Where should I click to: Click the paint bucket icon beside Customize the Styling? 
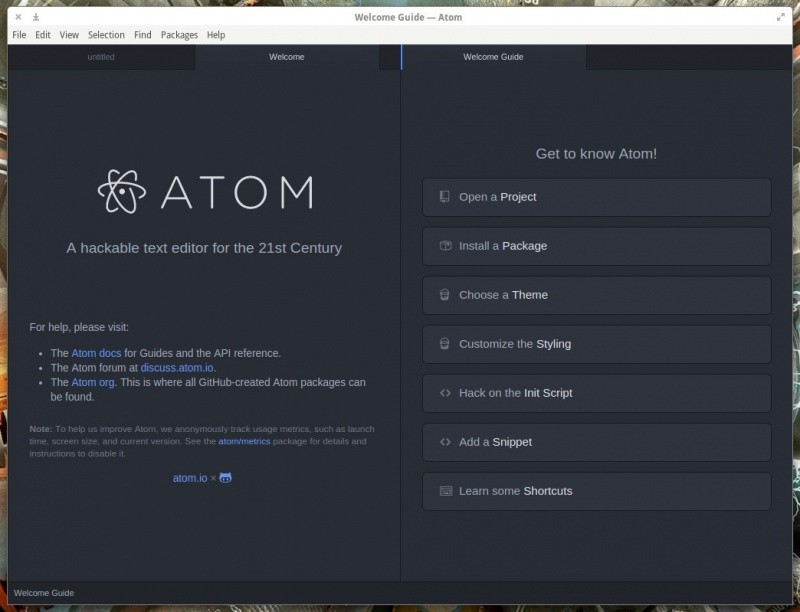click(x=444, y=343)
